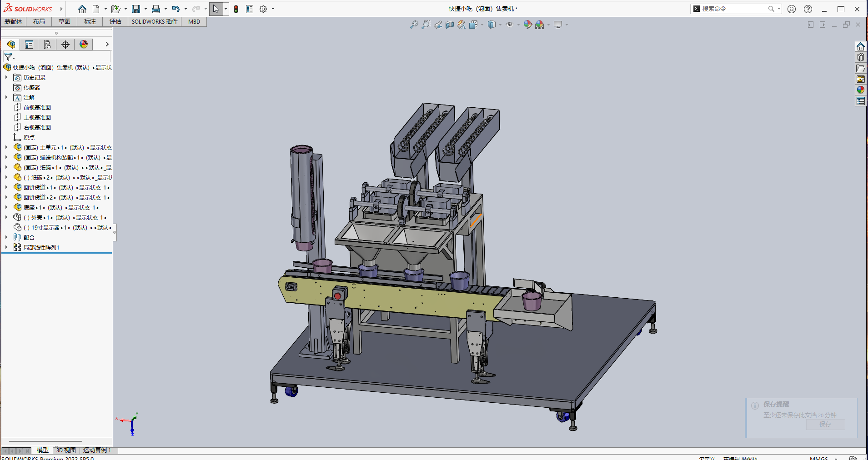This screenshot has width=868, height=460.
Task: Expand the 面饼货道<1> component
Action: (x=6, y=187)
